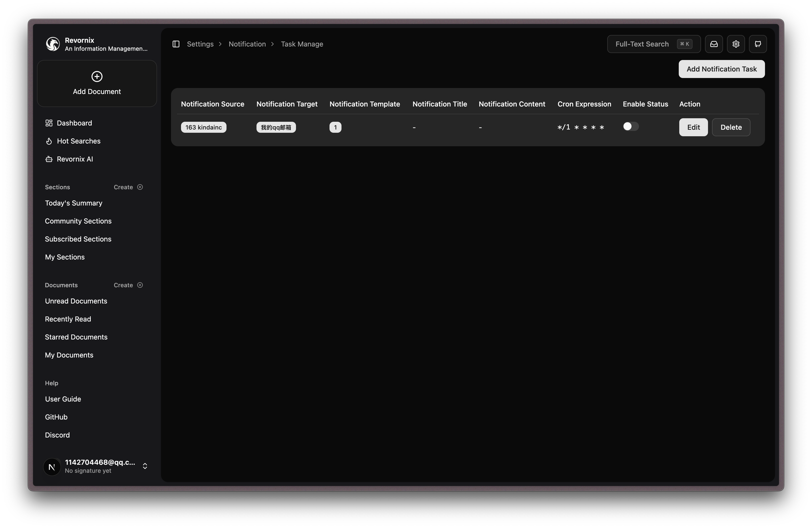This screenshot has height=528, width=812.
Task: Click the Notification Title column header
Action: point(439,104)
